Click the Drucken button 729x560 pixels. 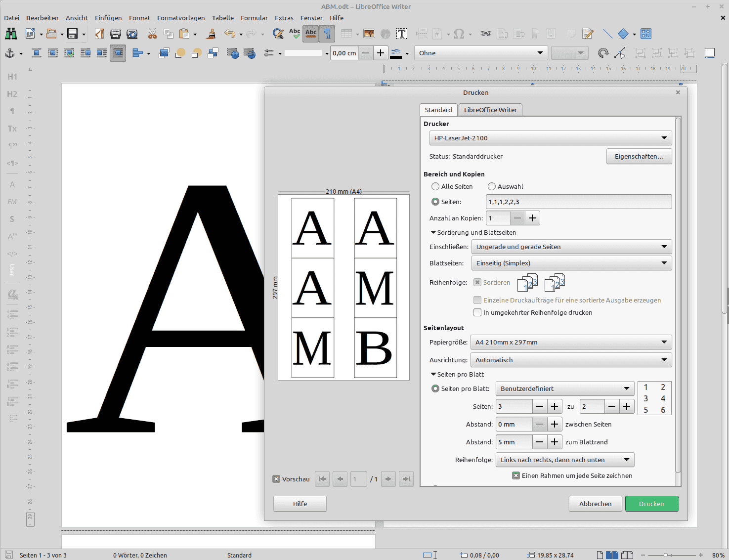[x=651, y=504]
